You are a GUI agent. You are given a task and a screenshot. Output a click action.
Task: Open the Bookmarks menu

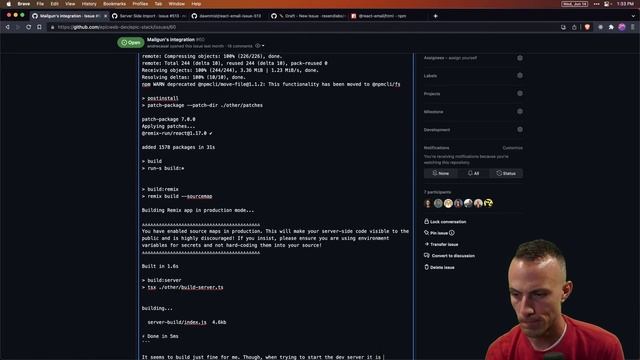click(114, 4)
